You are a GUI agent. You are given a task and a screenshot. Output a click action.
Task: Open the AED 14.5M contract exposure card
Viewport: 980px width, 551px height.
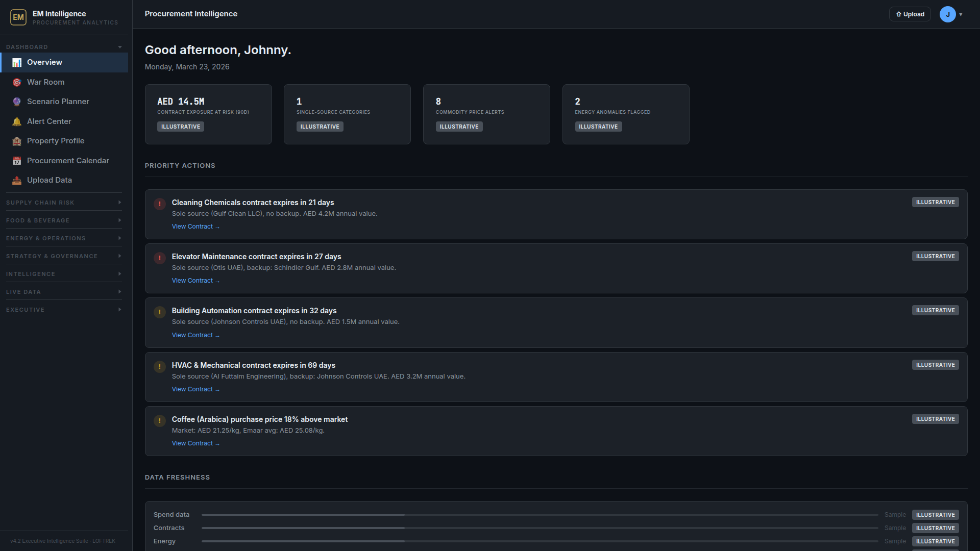pyautogui.click(x=208, y=114)
